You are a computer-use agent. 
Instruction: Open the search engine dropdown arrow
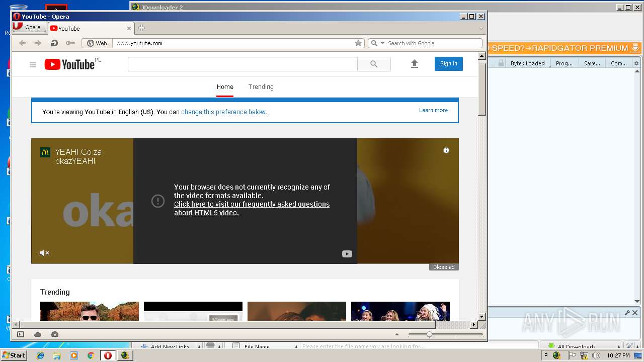(x=382, y=43)
